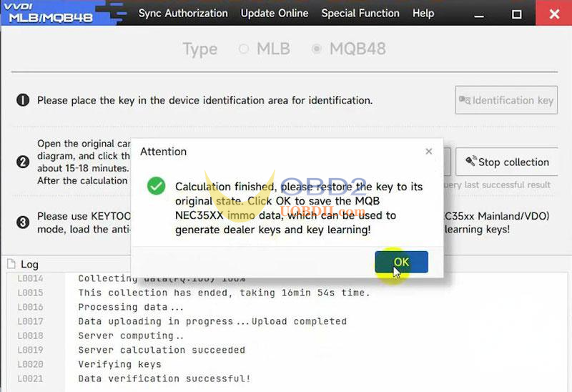The image size is (572, 392).
Task: Click log line 'Server calculation succeeded'
Action: 162,350
